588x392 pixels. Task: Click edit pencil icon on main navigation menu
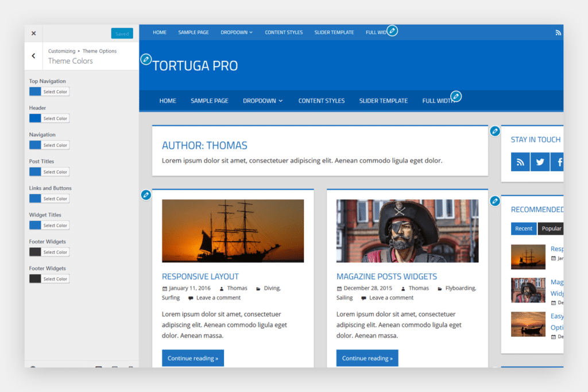[456, 96]
